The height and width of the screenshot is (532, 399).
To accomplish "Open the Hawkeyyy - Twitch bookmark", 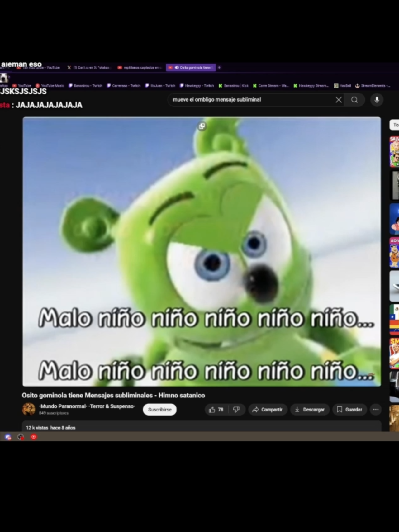I will [x=197, y=86].
